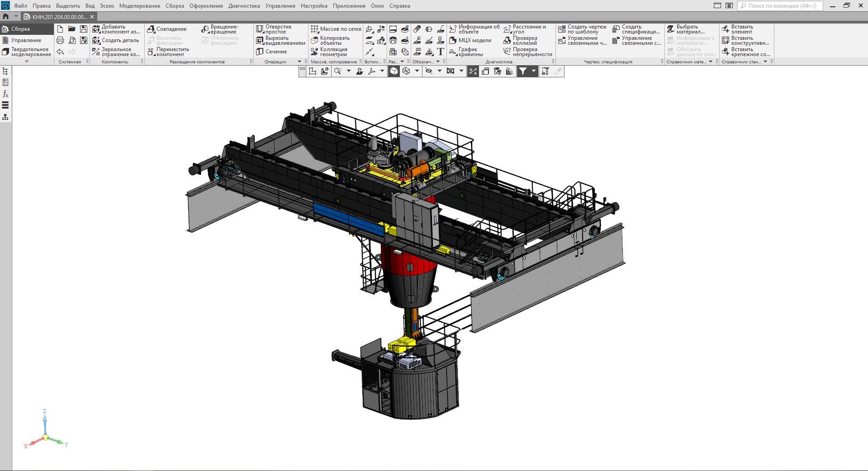The width and height of the screenshot is (868, 471).
Task: Open the Диагностика menu
Action: pyautogui.click(x=244, y=6)
